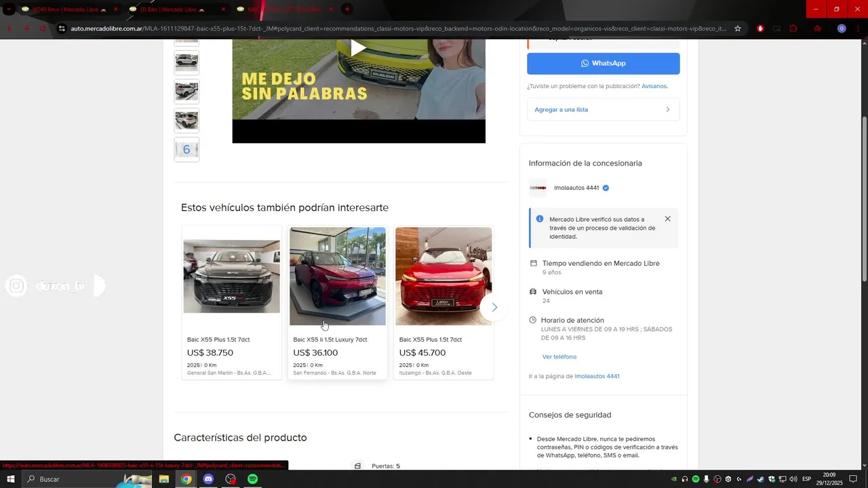Dismiss the Mercado Libre verification notice
Viewport: 868px width, 488px height.
pos(667,219)
